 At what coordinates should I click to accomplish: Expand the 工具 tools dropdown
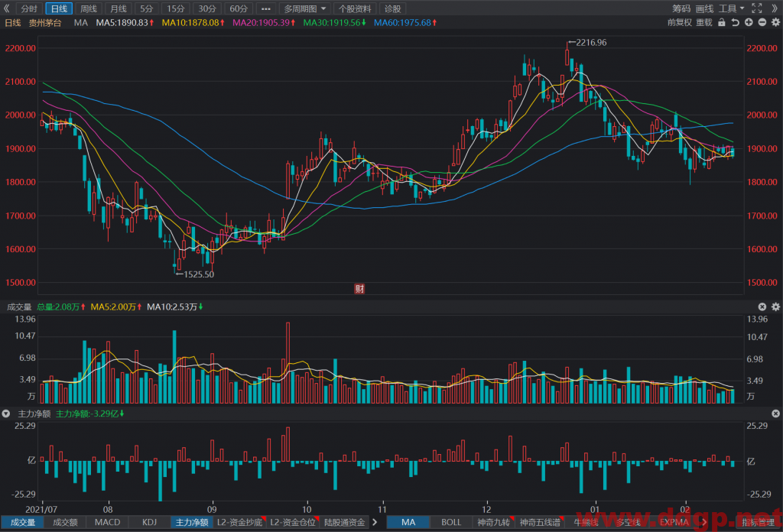731,8
